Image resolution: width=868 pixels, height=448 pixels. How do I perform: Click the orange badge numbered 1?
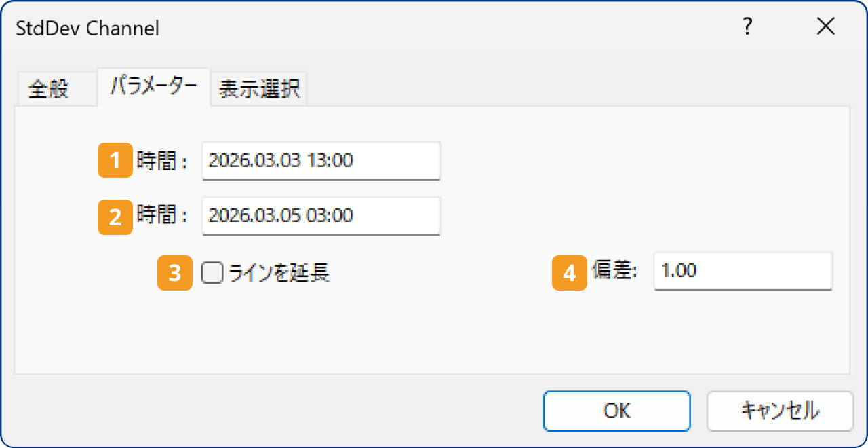click(115, 161)
